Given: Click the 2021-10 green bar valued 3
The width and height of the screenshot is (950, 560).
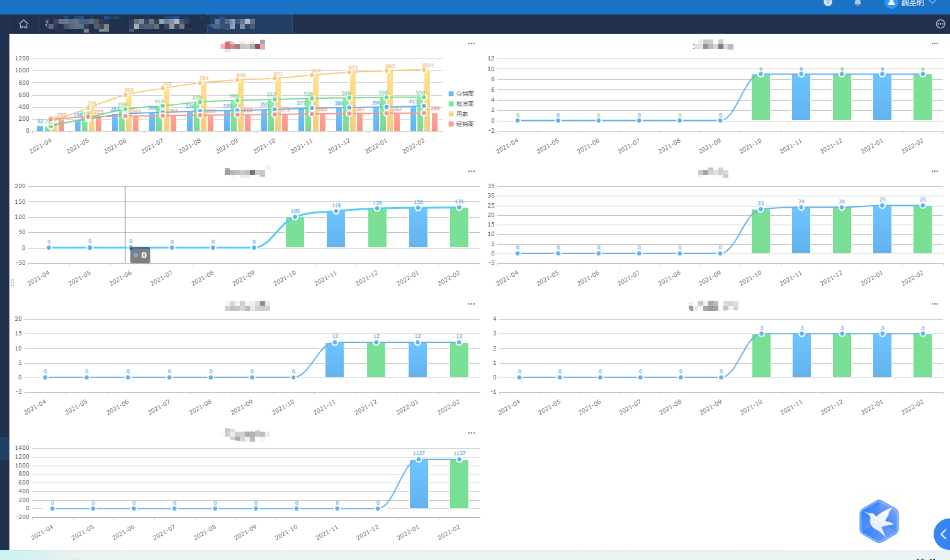Looking at the screenshot, I should click(x=761, y=356).
